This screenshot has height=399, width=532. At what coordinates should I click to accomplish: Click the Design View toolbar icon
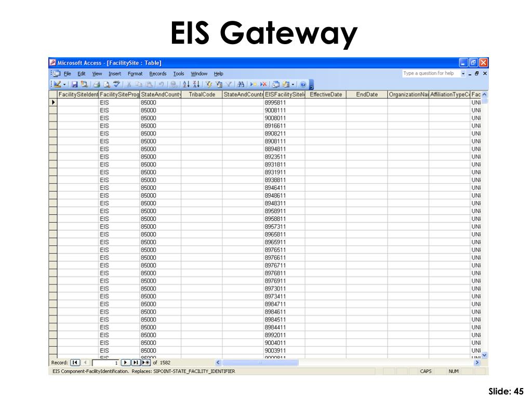point(57,84)
